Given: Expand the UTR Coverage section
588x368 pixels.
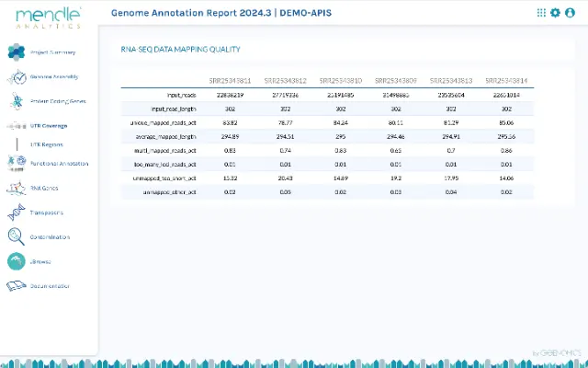Looking at the screenshot, I should (x=48, y=125).
